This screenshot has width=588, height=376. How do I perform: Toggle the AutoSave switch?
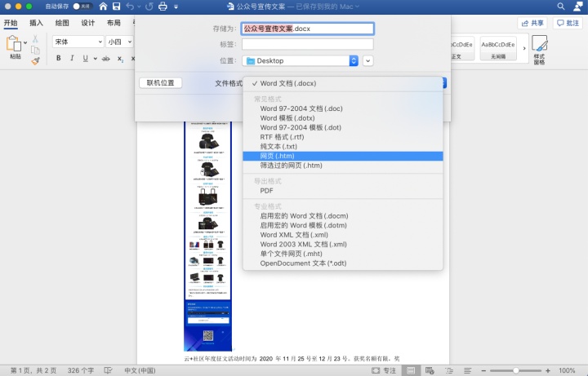click(82, 7)
